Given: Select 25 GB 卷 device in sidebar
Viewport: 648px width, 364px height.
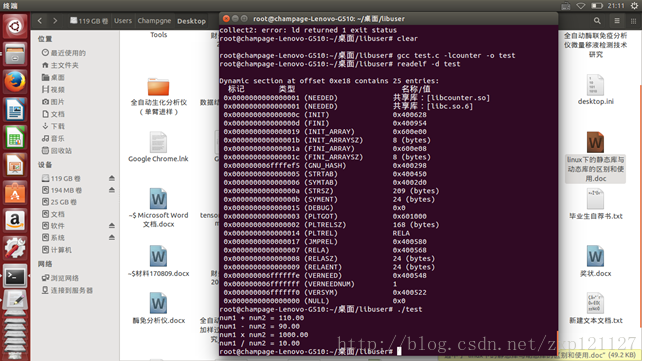Looking at the screenshot, I should pyautogui.click(x=60, y=202).
